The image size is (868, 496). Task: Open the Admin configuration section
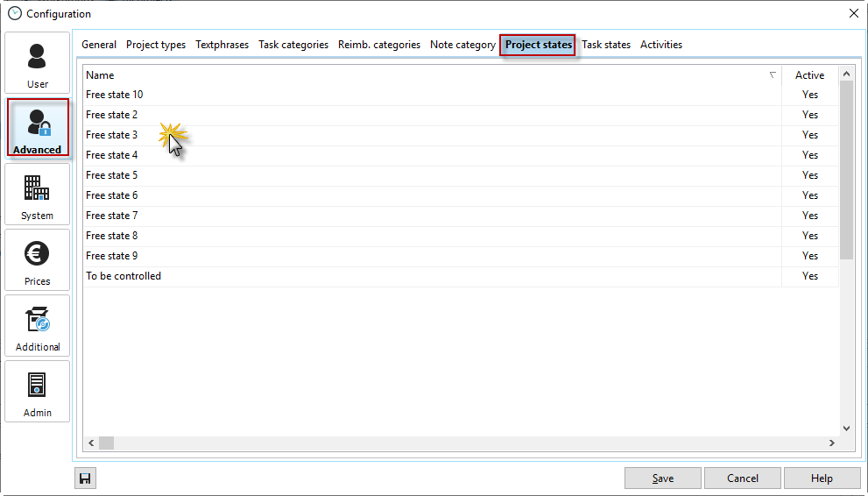[x=38, y=392]
